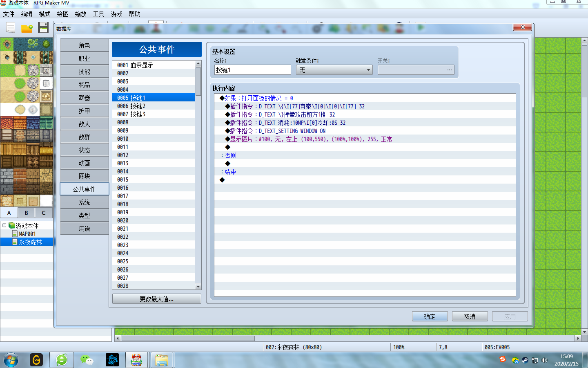Viewport: 588px width, 368px height.
Task: Open the 敌群 database tab
Action: [85, 137]
